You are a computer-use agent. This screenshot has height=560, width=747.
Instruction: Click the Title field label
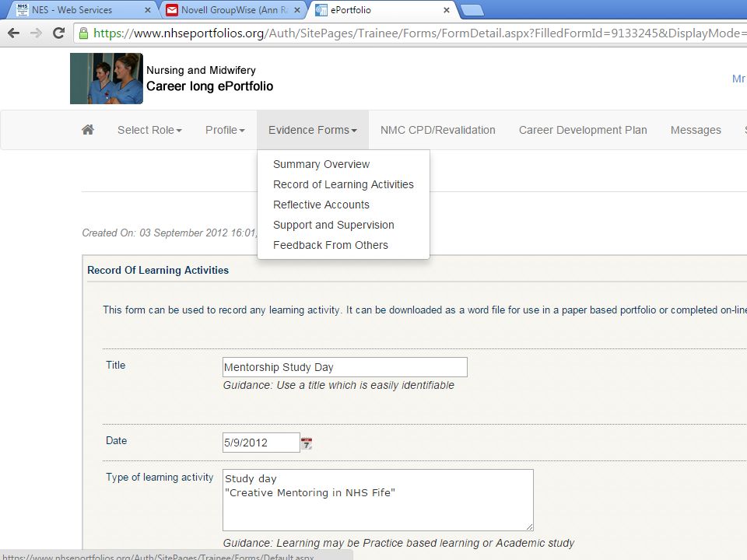click(115, 366)
